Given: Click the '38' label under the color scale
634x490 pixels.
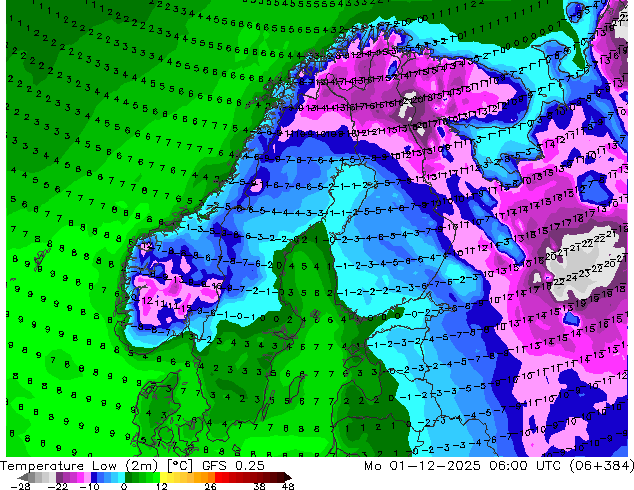Looking at the screenshot, I should [x=259, y=486].
